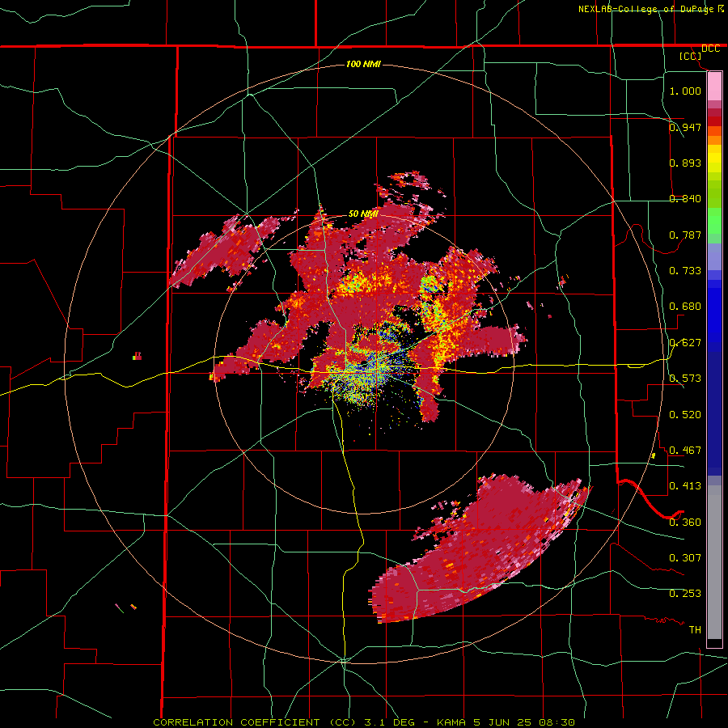Click the 50 NMI range ring label
Viewport: 728px width, 728px height.
[x=363, y=214]
